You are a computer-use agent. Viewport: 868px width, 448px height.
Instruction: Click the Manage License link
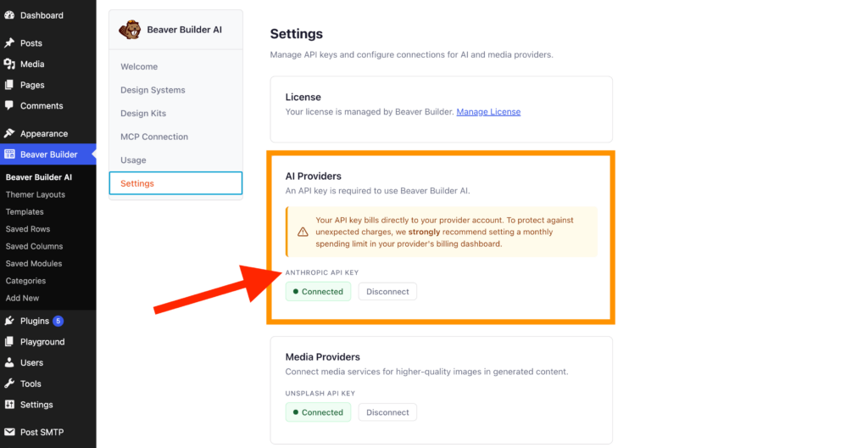488,111
